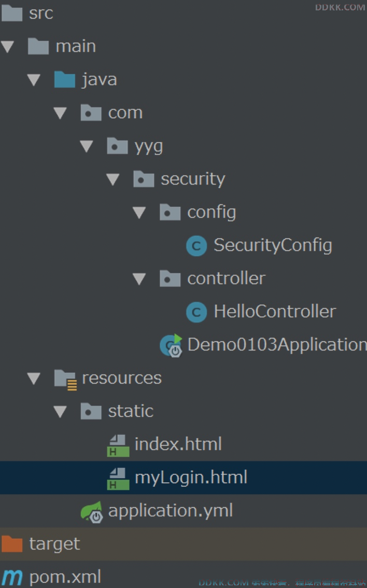Click the Demo0103Application Spring Boot run icon

pos(171,345)
